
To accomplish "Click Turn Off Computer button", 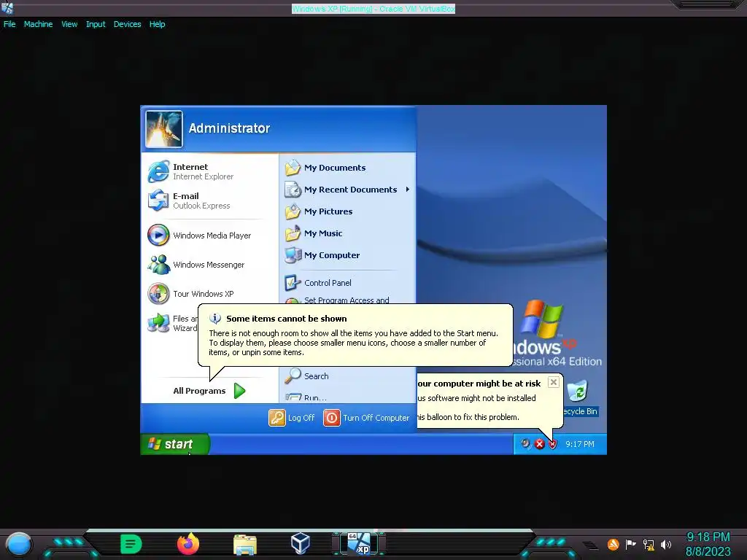I will (x=366, y=418).
